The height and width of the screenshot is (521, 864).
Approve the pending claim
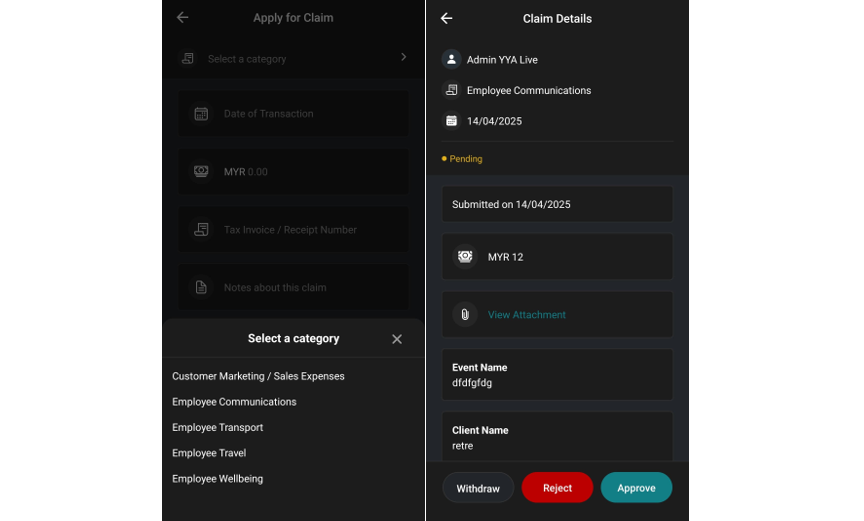(636, 487)
